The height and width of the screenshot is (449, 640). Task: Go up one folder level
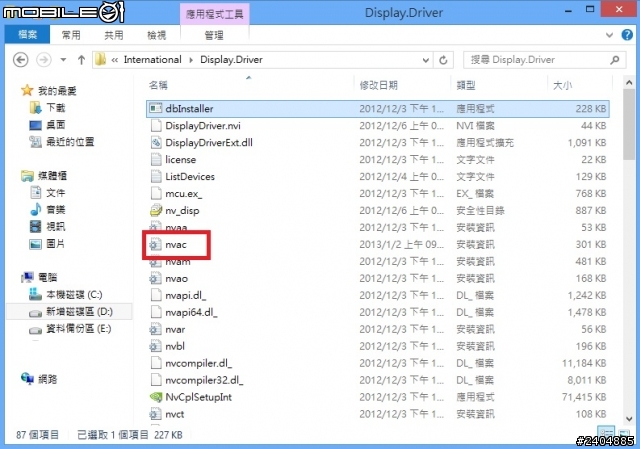(81, 60)
